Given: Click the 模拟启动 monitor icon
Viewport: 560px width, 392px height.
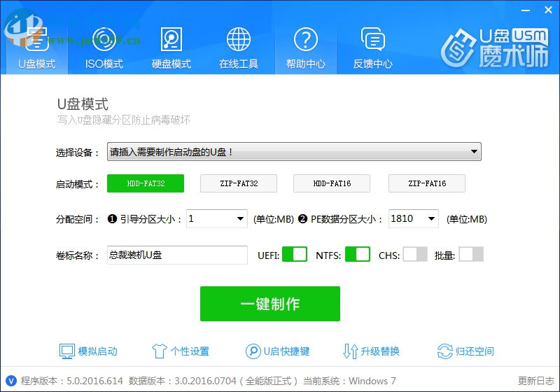Looking at the screenshot, I should (x=66, y=351).
